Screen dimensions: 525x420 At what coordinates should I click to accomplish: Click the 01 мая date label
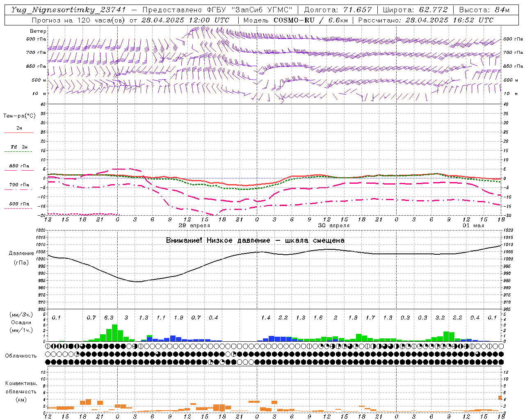tap(473, 226)
